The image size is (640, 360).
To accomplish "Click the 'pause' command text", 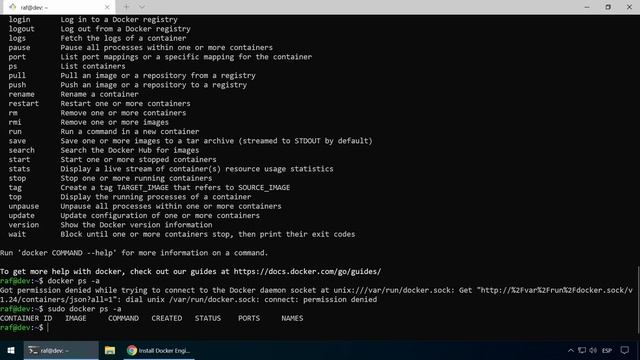I will pos(19,48).
